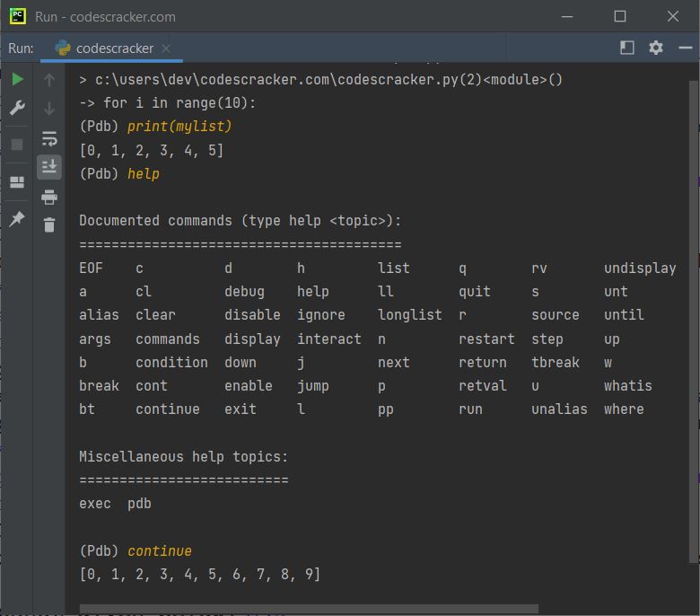Click the 'help' command after (Pdb)
The image size is (700, 616).
[144, 174]
